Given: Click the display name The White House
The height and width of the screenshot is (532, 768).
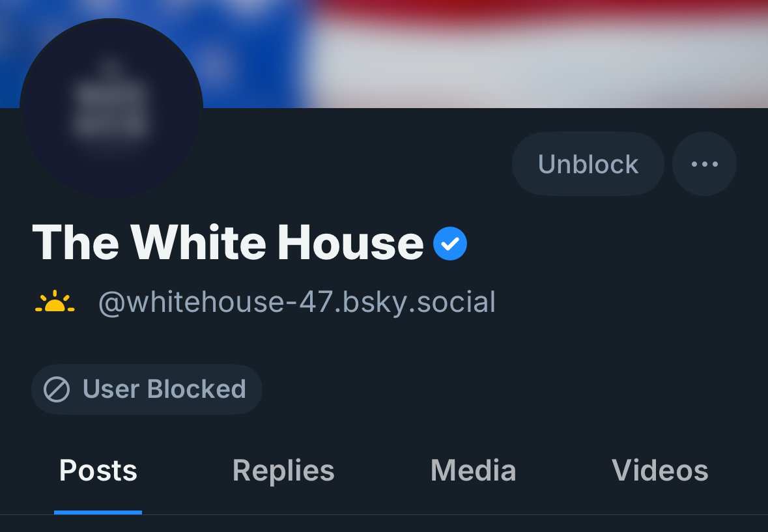Looking at the screenshot, I should [x=228, y=244].
